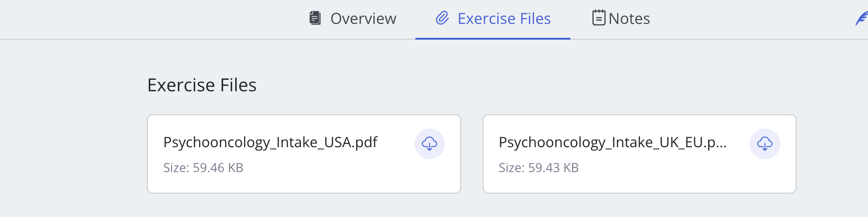
Task: Click the paperclip icon on Exercise Files tab
Action: pyautogui.click(x=443, y=18)
